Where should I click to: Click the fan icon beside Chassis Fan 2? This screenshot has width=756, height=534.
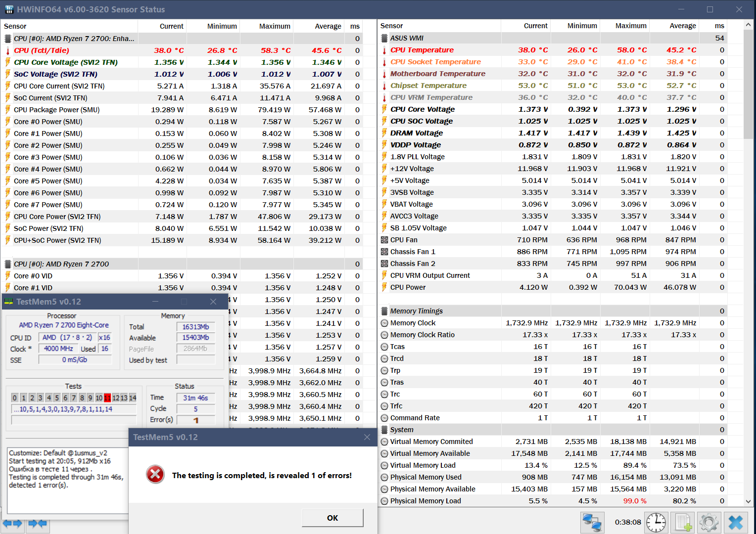coord(384,264)
